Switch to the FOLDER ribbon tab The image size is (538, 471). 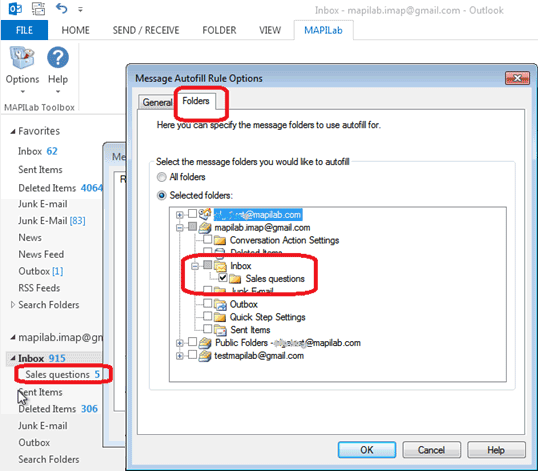(x=219, y=30)
